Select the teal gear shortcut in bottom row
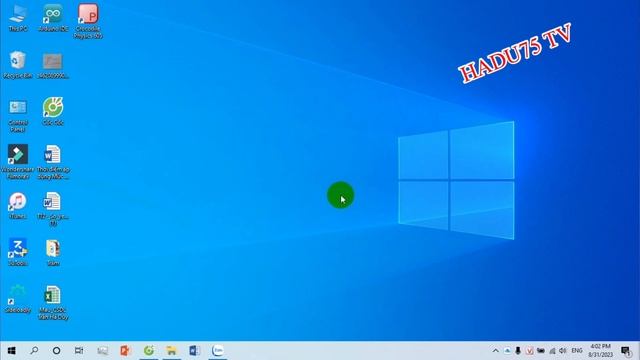This screenshot has height=360, width=640. [x=18, y=299]
